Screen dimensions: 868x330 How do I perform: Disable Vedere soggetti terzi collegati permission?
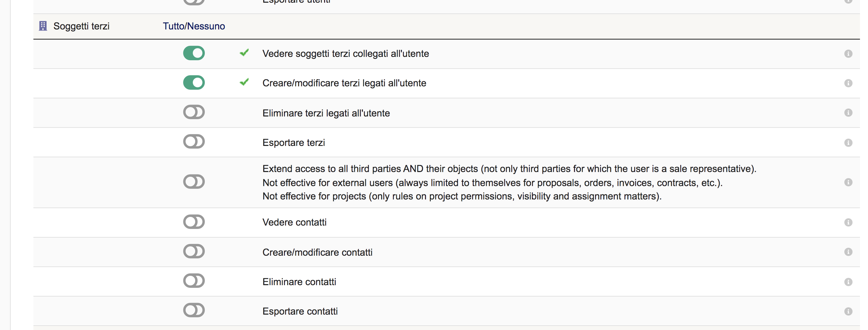click(x=194, y=53)
